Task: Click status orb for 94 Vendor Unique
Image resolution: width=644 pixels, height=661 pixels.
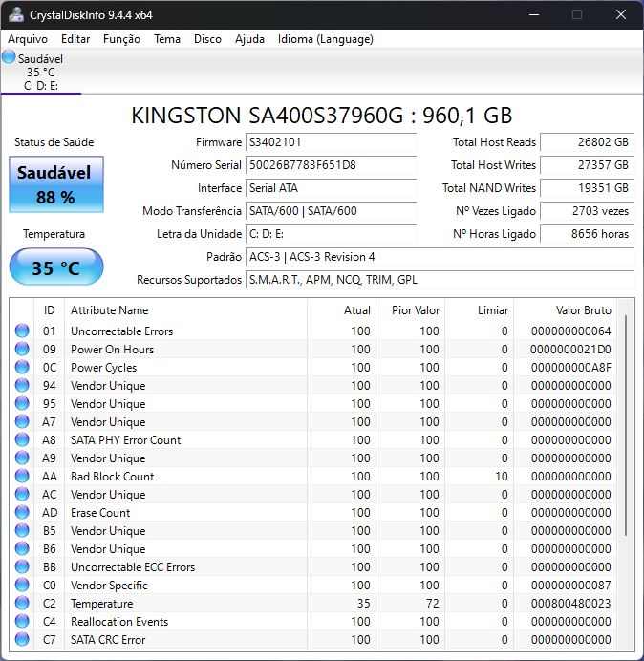Action: pyautogui.click(x=22, y=385)
